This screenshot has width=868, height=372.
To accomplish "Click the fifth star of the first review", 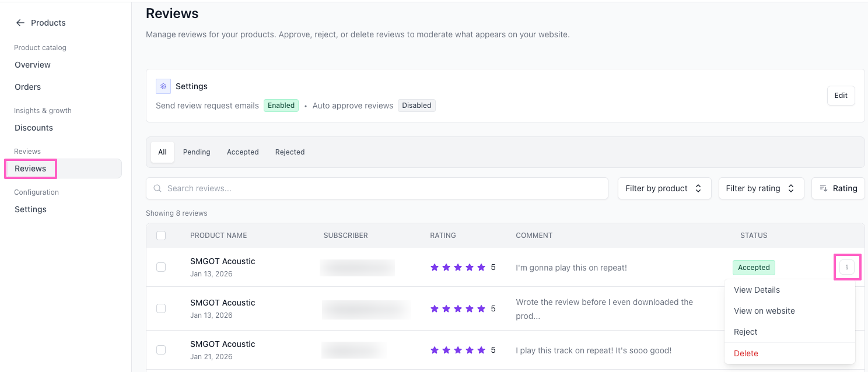I will point(481,268).
